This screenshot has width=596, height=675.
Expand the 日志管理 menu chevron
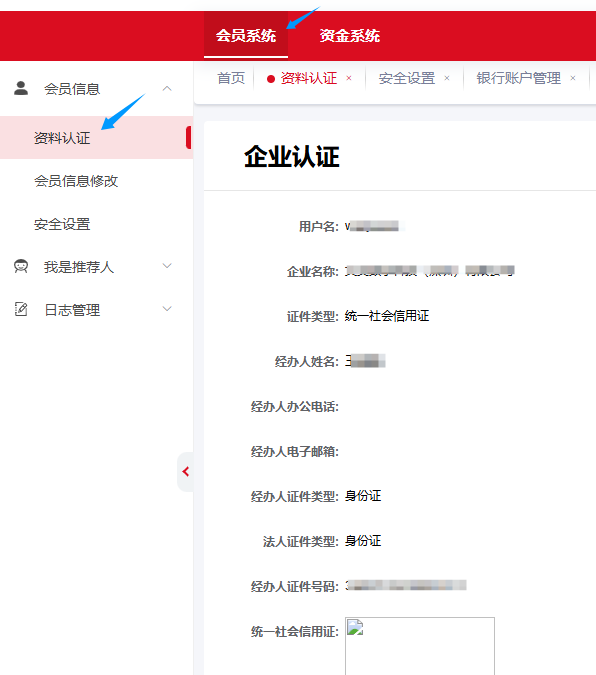tap(167, 309)
